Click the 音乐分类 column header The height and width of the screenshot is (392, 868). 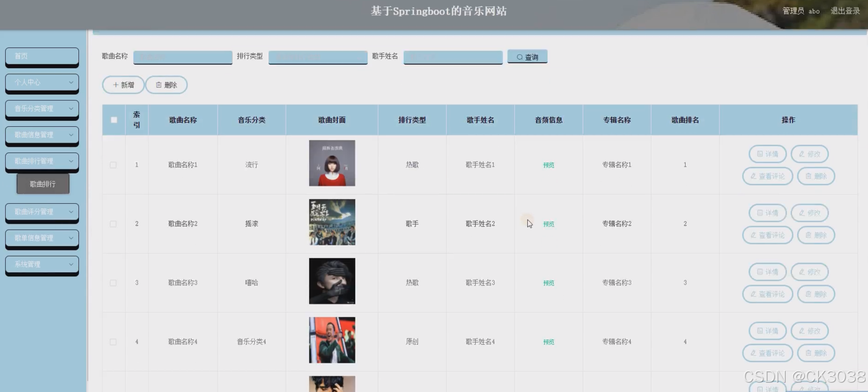(x=251, y=120)
